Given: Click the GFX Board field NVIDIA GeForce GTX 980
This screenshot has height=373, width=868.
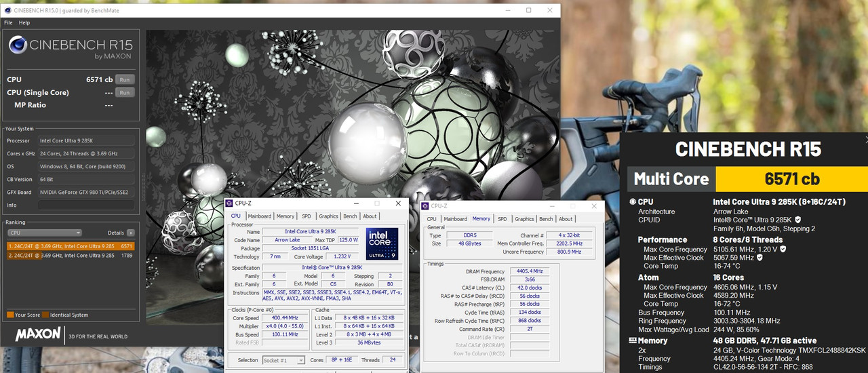Looking at the screenshot, I should [86, 192].
